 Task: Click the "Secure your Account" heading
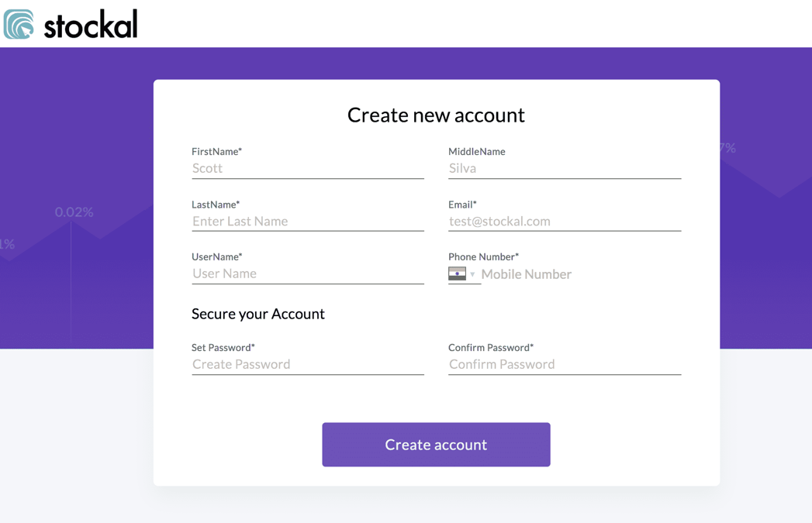[x=258, y=314]
